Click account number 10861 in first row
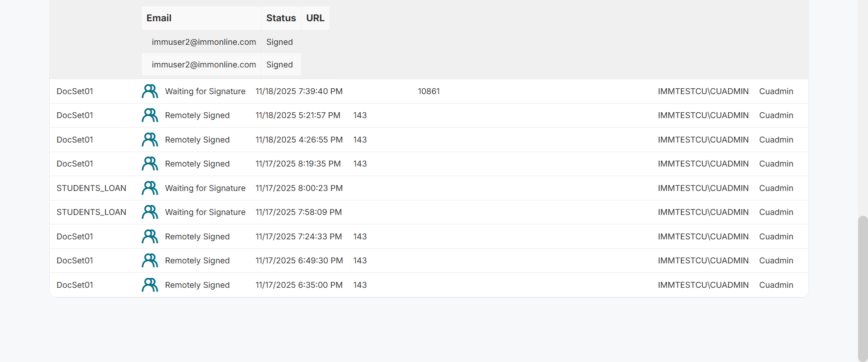This screenshot has width=868, height=362. click(x=429, y=91)
